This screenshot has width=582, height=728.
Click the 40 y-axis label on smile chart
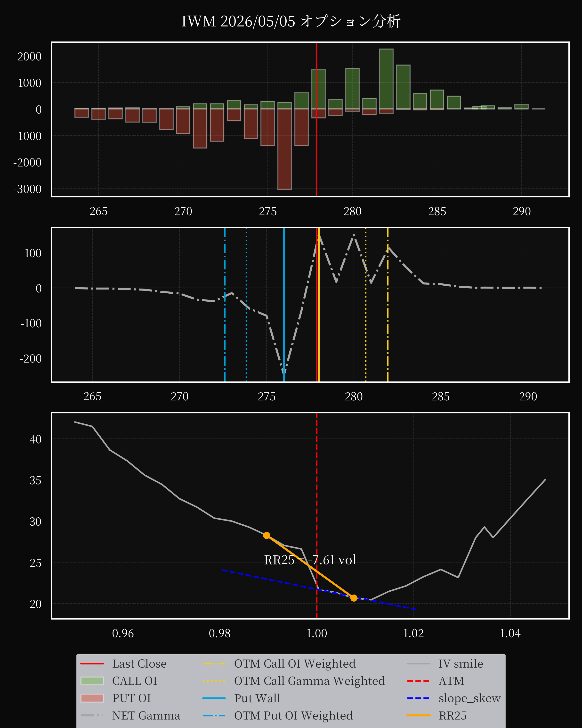(x=35, y=439)
